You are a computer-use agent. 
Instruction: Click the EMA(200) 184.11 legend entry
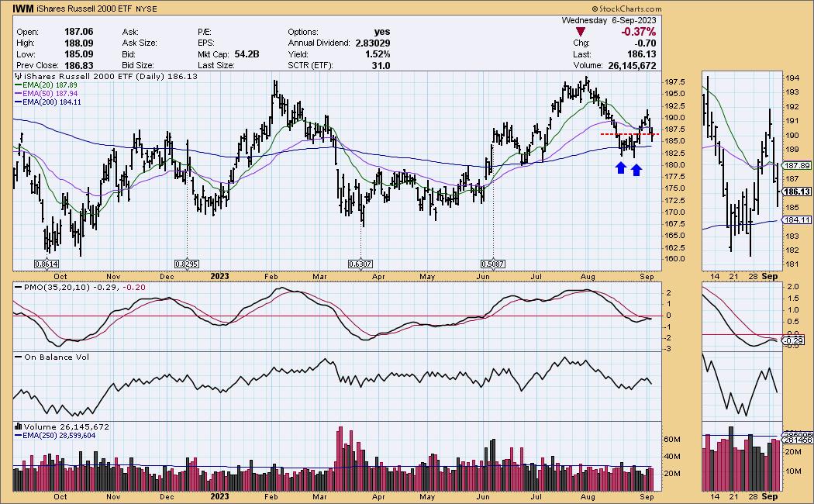click(48, 102)
